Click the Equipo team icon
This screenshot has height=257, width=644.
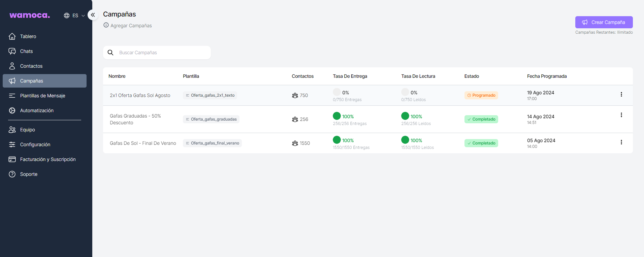(x=12, y=130)
